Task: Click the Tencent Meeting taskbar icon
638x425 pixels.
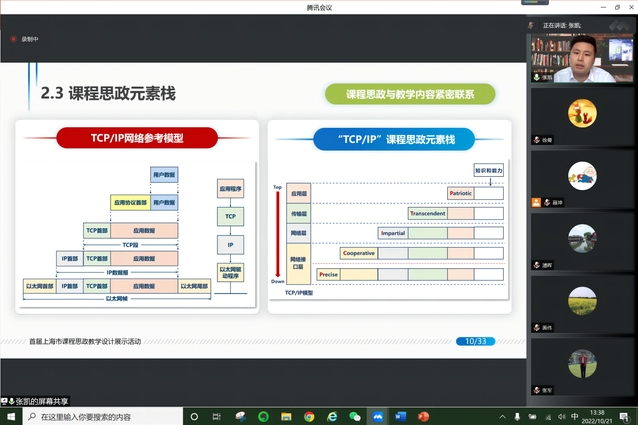Action: coord(377,416)
